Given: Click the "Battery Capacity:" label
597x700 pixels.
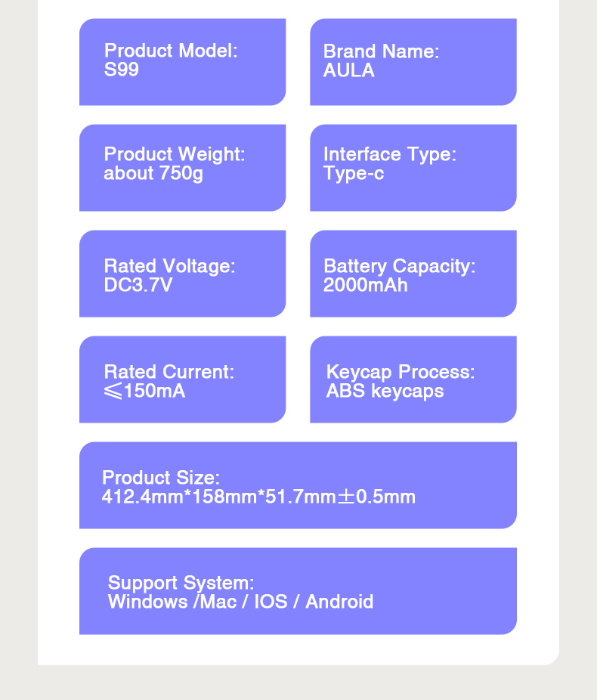Looking at the screenshot, I should coord(400,266).
